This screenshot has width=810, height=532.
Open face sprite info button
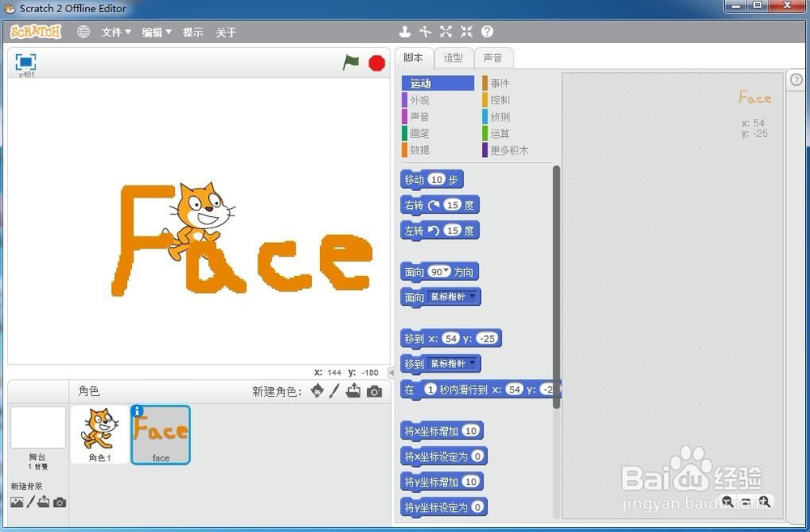(138, 411)
